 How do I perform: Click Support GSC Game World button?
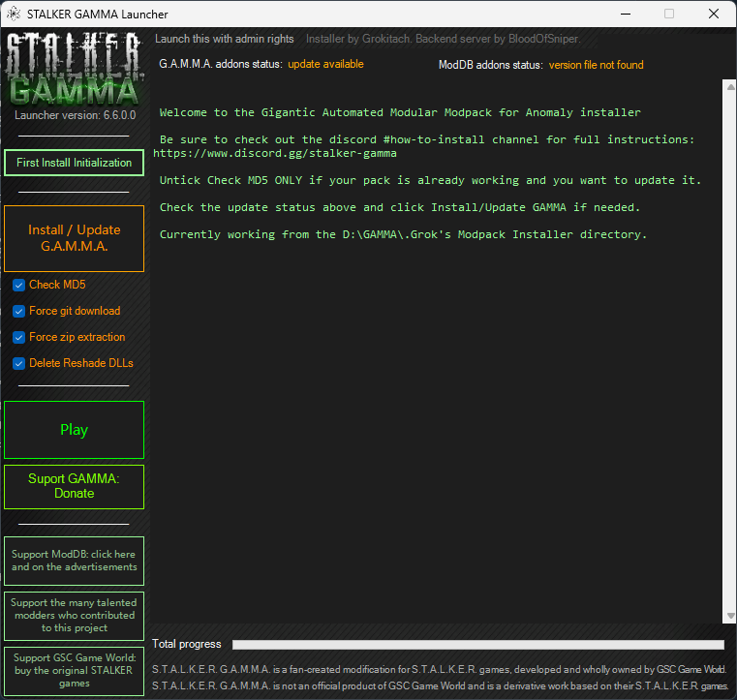point(74,671)
